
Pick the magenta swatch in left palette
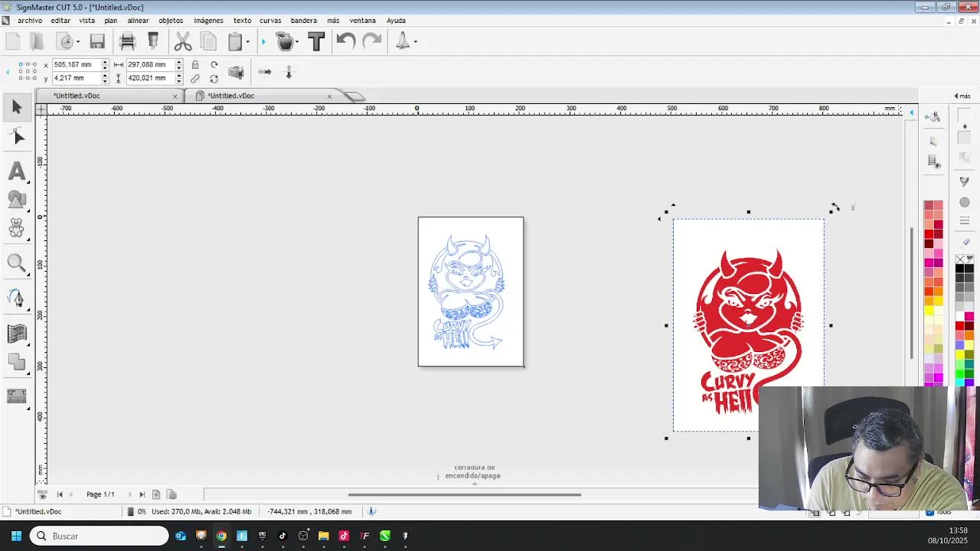[x=929, y=262]
